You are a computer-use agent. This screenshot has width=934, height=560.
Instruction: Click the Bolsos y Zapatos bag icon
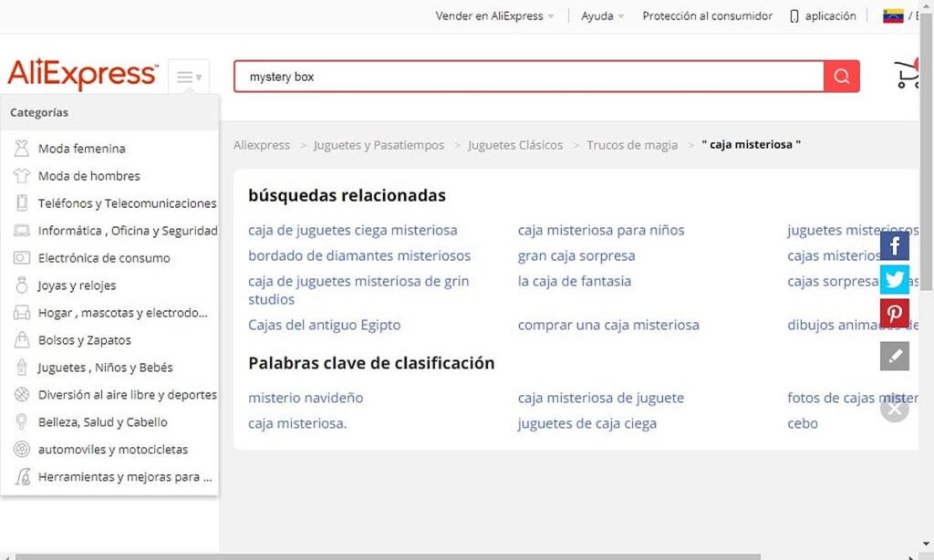click(22, 340)
